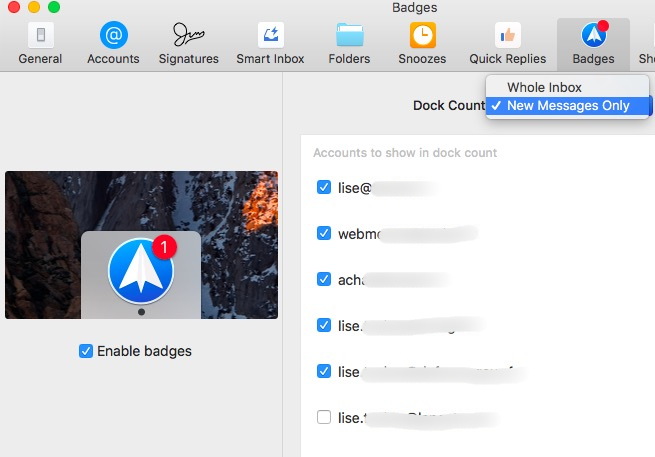Open the Smart Inbox preferences icon

pos(271,35)
